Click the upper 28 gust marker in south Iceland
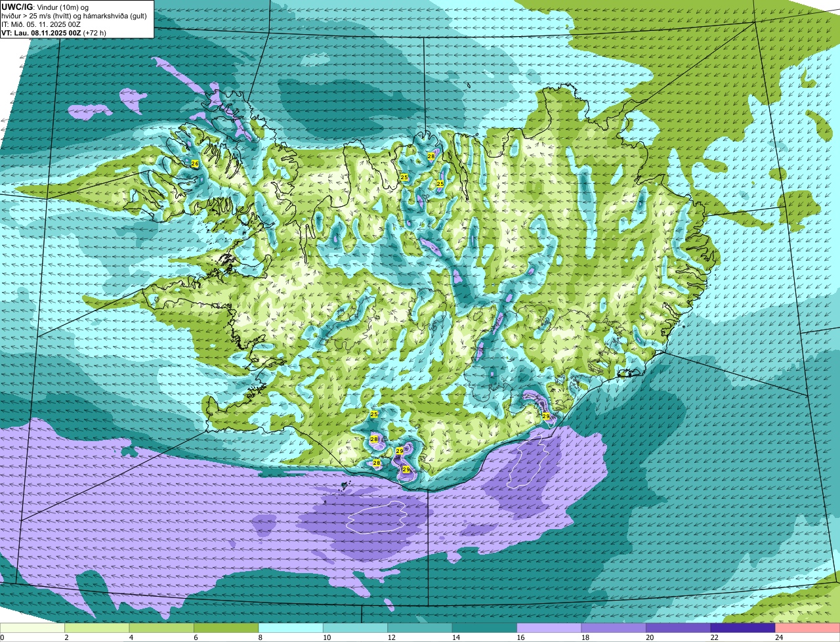The height and width of the screenshot is (642, 840). click(x=374, y=439)
